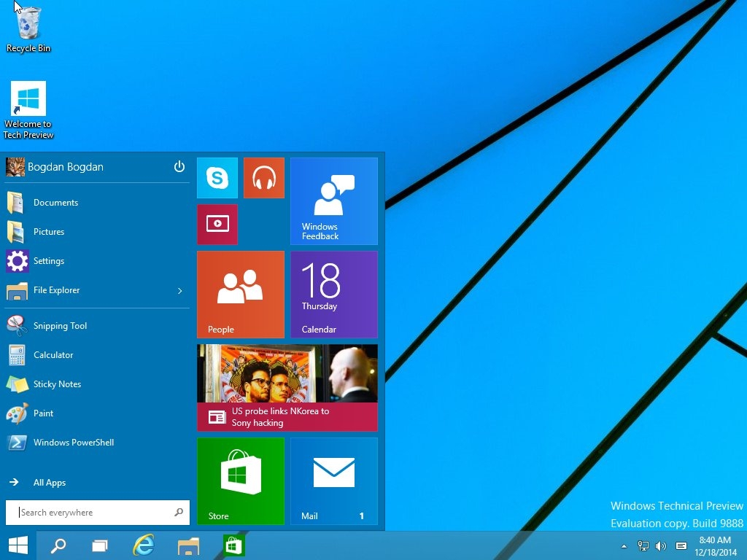Open the volume speaker icon in tray

[661, 546]
